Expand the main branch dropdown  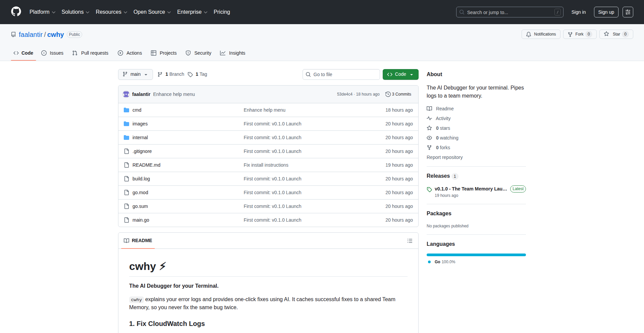point(135,74)
